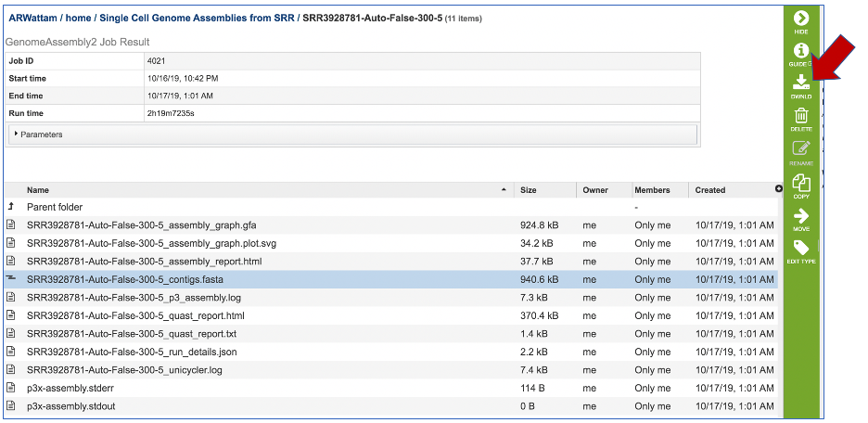Click End time value 10/17/19, 1:01 AM

tap(180, 96)
